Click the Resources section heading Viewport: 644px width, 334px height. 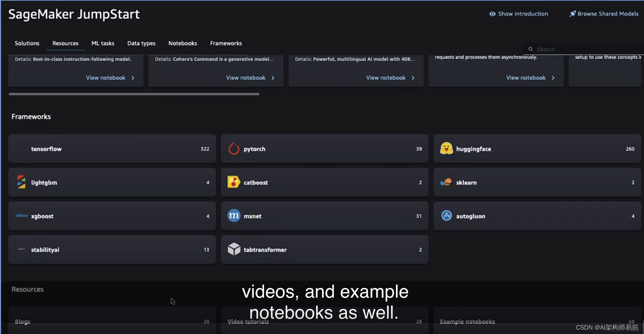(27, 289)
